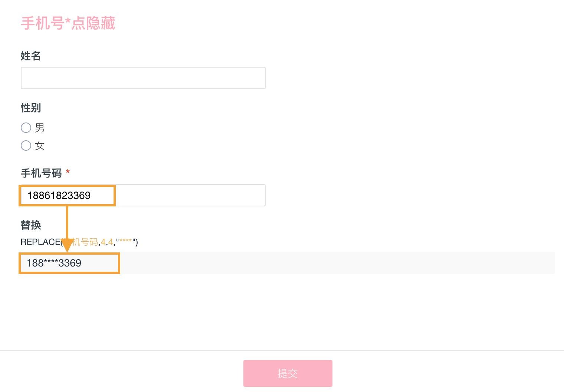
Task: Click the red required asterisk
Action: click(x=68, y=172)
